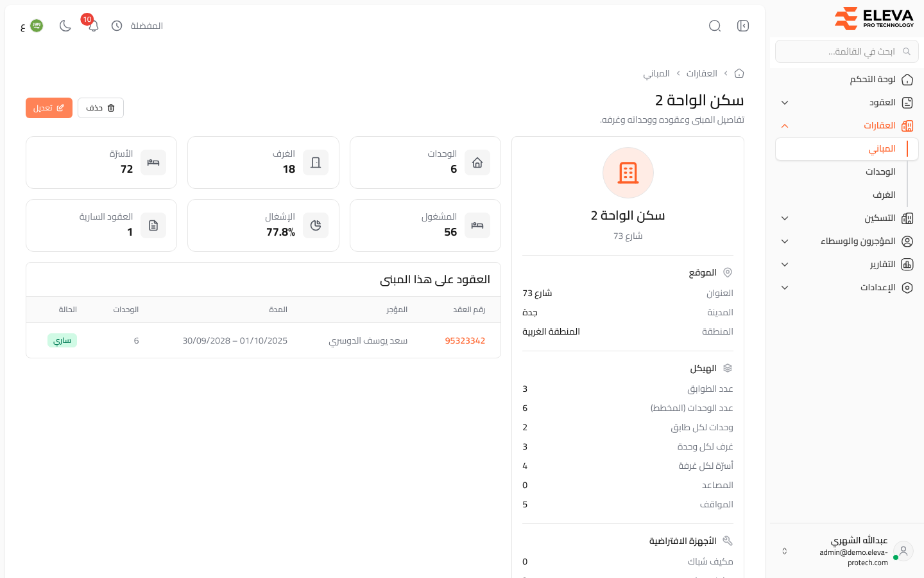The height and width of the screenshot is (578, 924).
Task: Expand the التقارير sidebar menu chevron
Action: (785, 265)
